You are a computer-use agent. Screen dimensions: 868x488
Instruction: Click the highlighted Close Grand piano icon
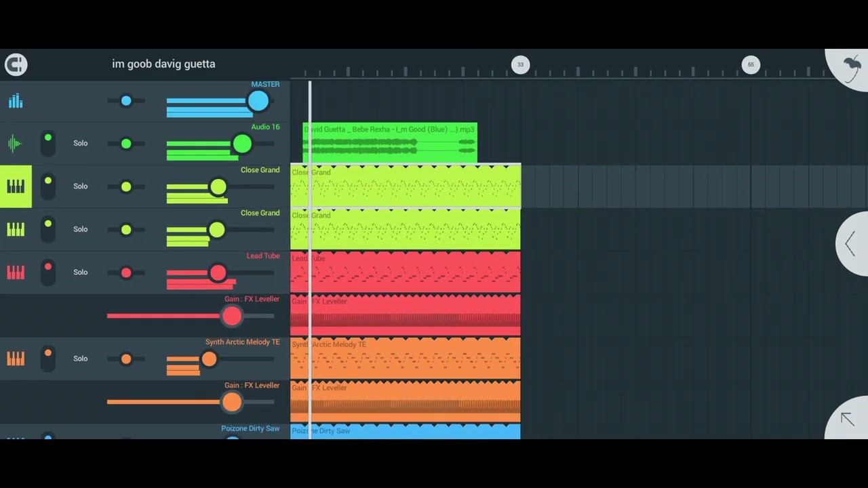(16, 186)
